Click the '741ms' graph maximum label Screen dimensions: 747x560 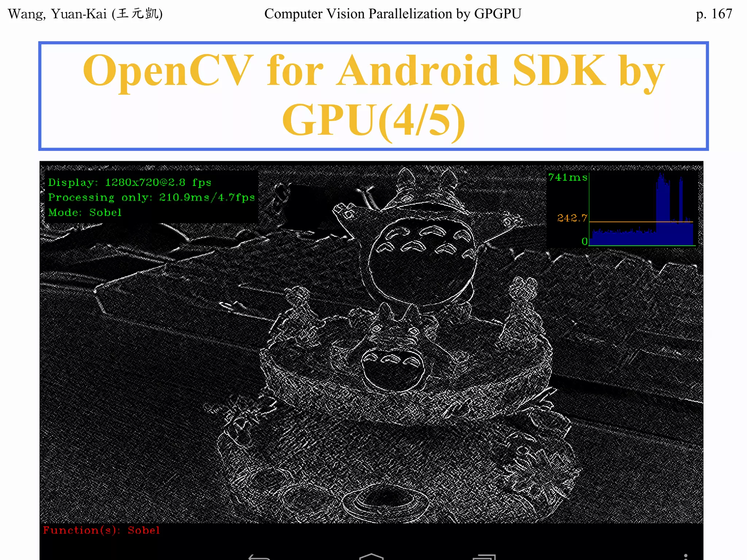(x=568, y=178)
